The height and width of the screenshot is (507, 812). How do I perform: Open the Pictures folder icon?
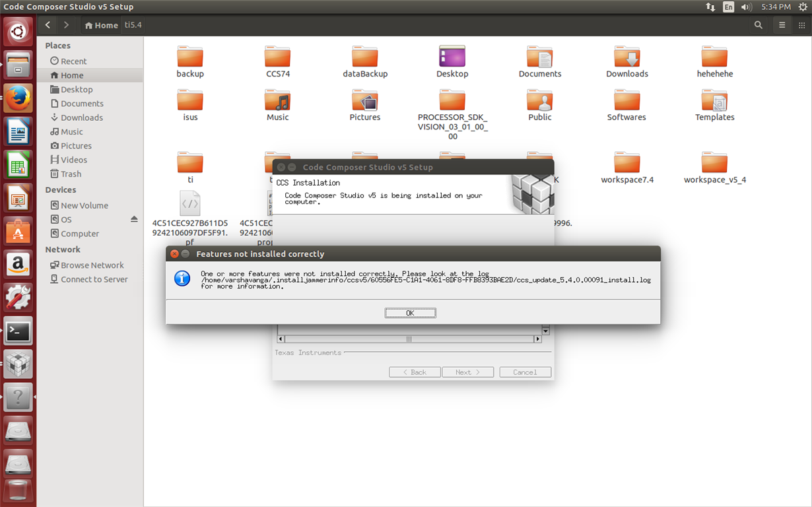(x=365, y=106)
